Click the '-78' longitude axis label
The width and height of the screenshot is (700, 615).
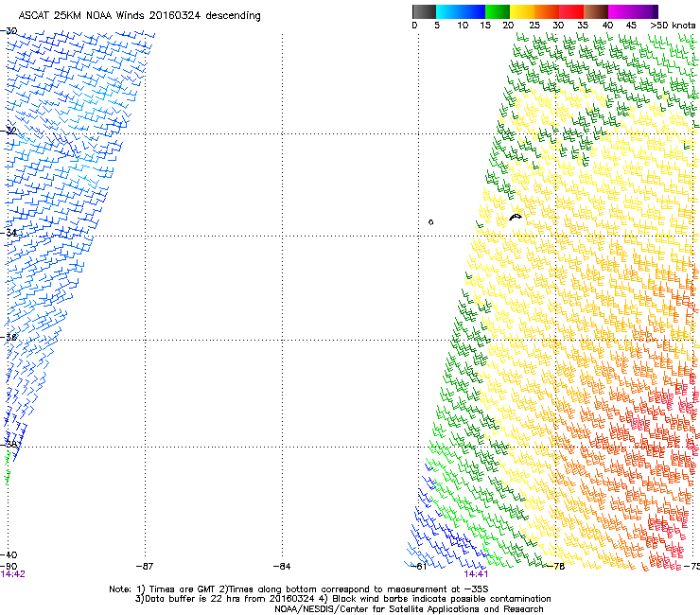click(556, 566)
